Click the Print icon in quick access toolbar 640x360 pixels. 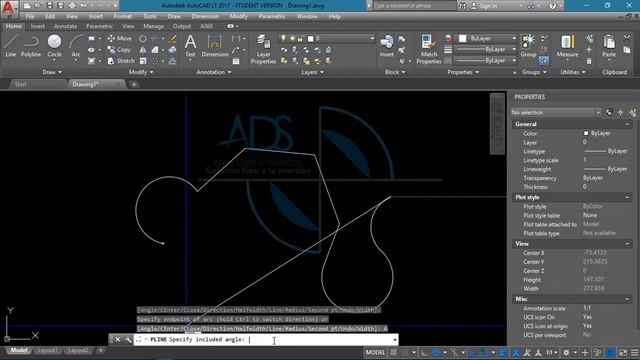(72, 6)
